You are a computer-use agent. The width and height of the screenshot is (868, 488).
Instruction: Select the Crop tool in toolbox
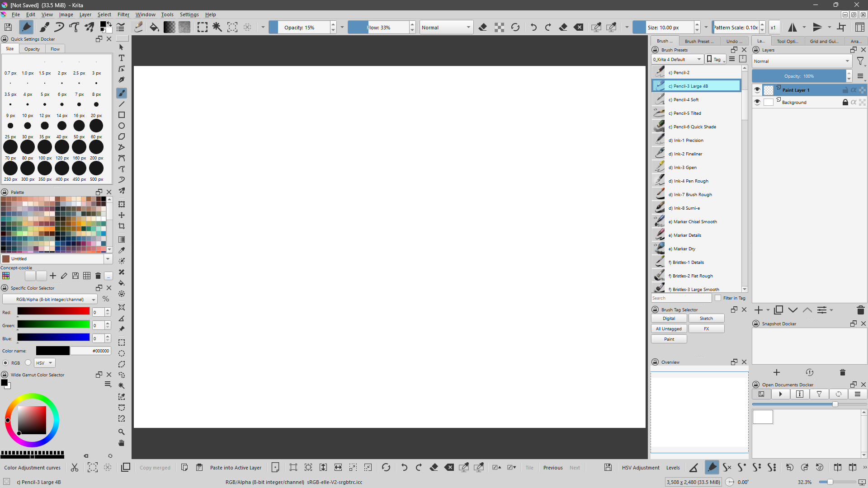click(122, 226)
